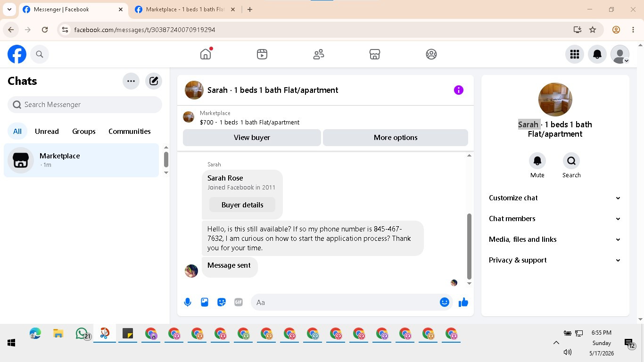Open new browser tab

tap(250, 9)
